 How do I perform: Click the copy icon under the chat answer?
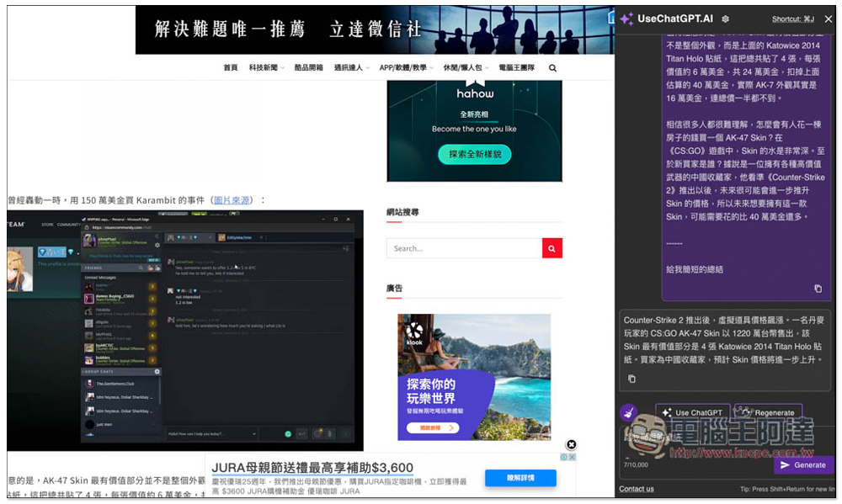tap(631, 379)
